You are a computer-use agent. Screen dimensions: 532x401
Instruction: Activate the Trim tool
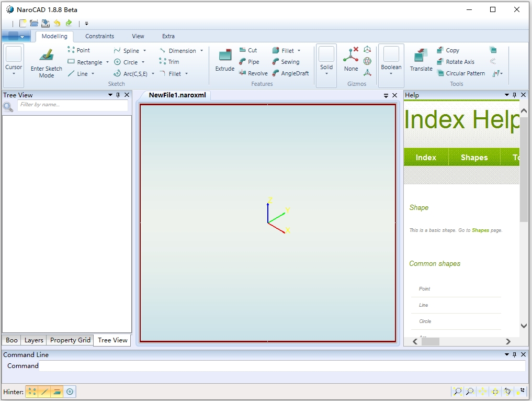(x=169, y=62)
